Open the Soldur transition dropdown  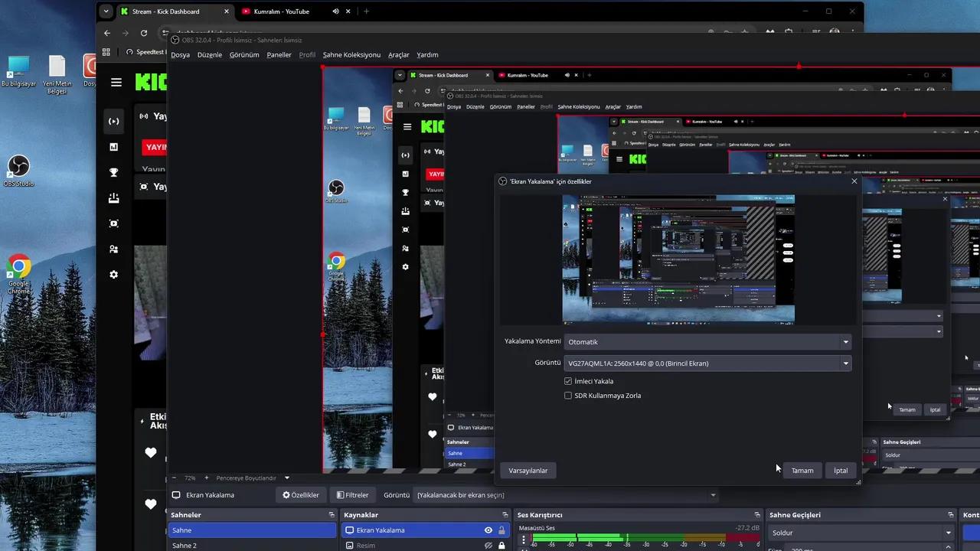[861, 533]
